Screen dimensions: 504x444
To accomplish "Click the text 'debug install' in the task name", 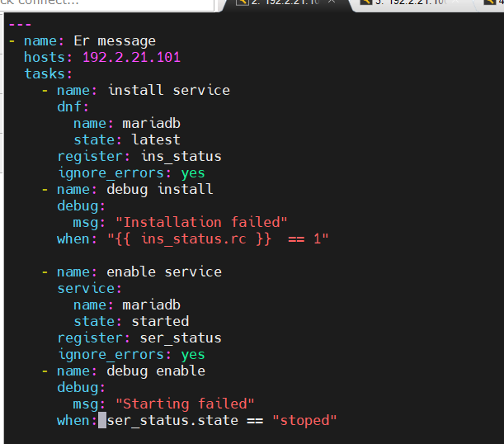I will click(x=160, y=189).
